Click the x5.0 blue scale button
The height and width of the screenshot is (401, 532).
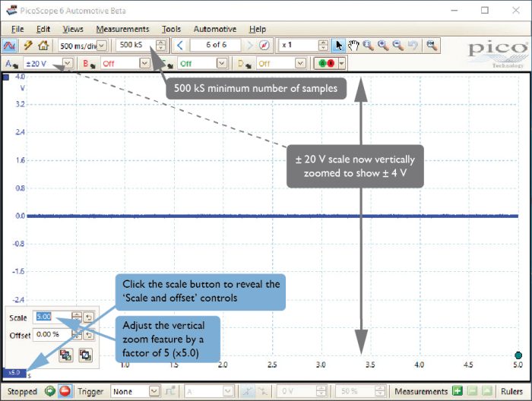(x=14, y=373)
